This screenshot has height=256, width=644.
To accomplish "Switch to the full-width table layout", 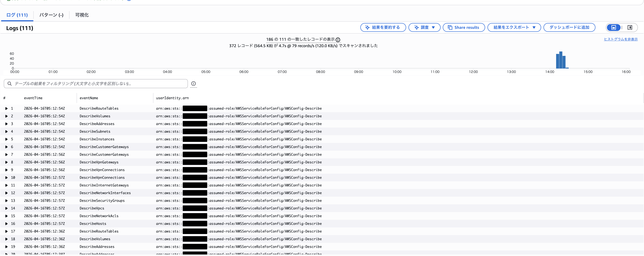I will [614, 28].
